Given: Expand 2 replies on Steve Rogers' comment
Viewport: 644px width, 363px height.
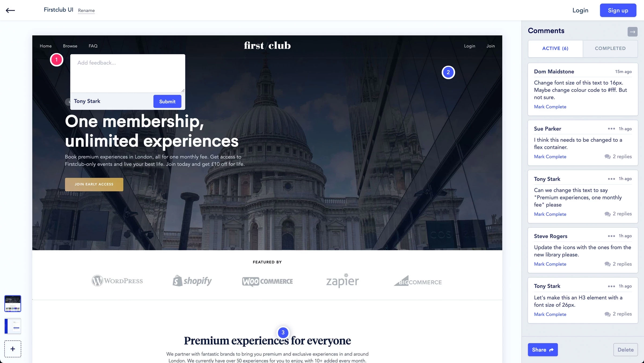Looking at the screenshot, I should pyautogui.click(x=618, y=264).
